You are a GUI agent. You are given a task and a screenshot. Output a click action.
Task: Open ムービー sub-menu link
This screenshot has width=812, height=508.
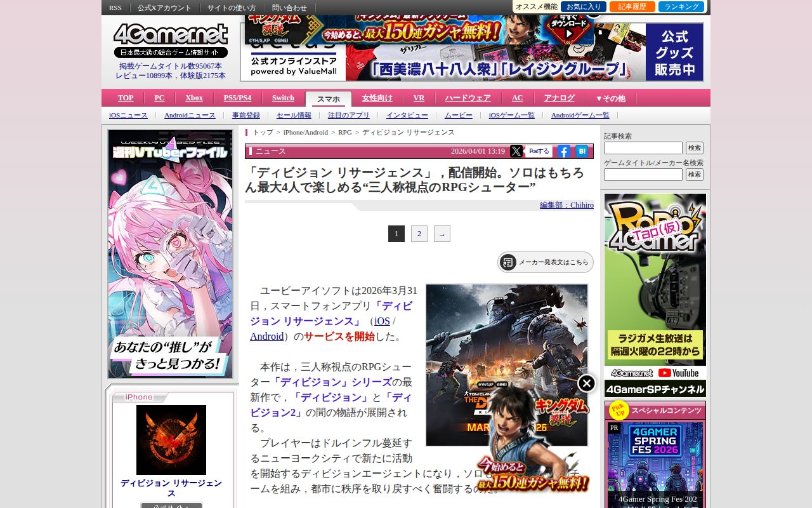[x=459, y=115]
